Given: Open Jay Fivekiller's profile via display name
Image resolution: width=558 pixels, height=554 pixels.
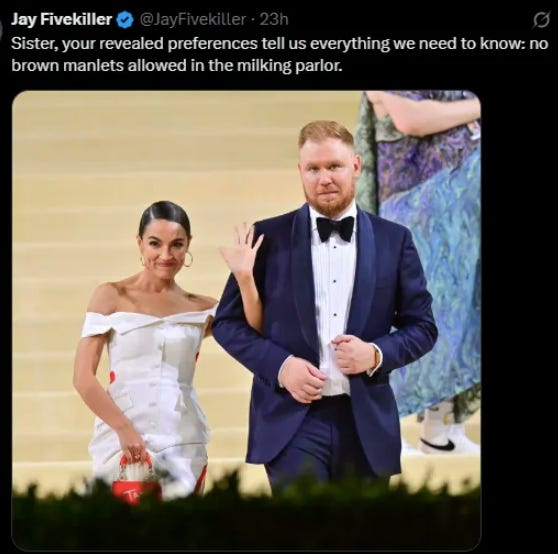Looking at the screenshot, I should tap(62, 19).
